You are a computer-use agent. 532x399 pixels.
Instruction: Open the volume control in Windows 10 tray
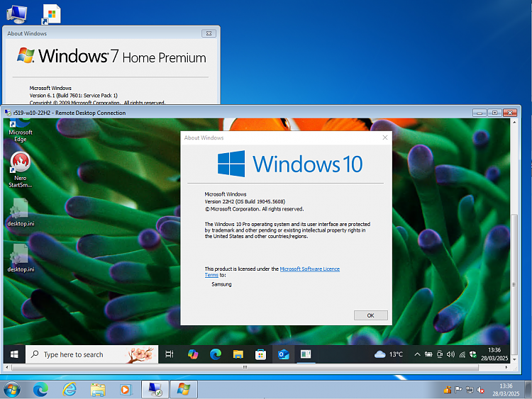click(x=450, y=354)
